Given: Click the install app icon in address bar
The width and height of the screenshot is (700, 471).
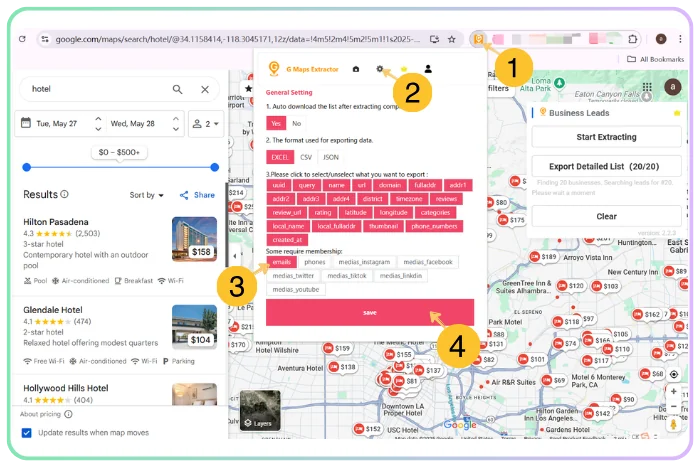Looking at the screenshot, I should click(x=434, y=39).
